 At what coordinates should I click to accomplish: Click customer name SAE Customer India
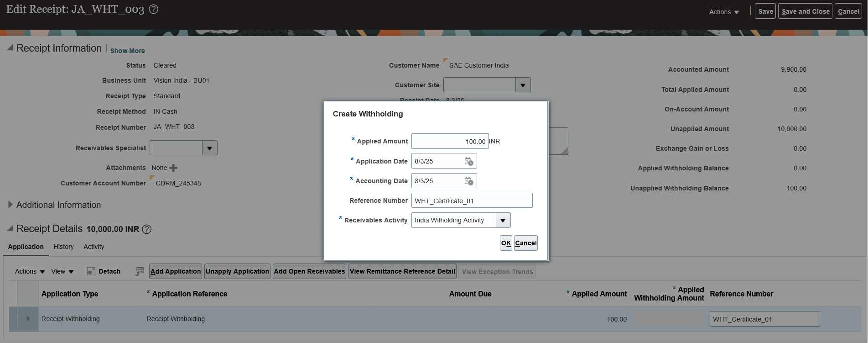[478, 65]
